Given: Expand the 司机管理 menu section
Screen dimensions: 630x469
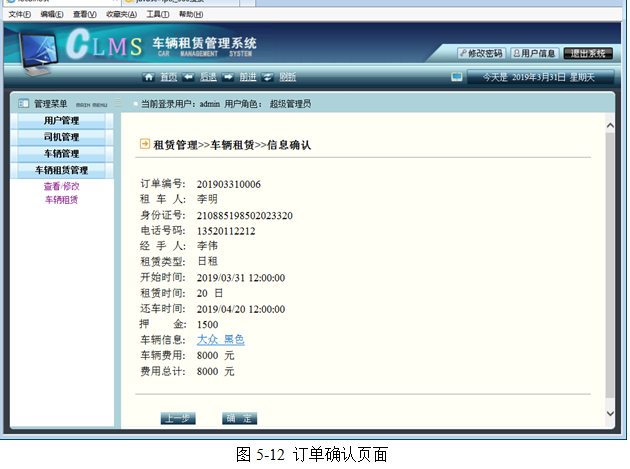Looking at the screenshot, I should click(x=61, y=137).
